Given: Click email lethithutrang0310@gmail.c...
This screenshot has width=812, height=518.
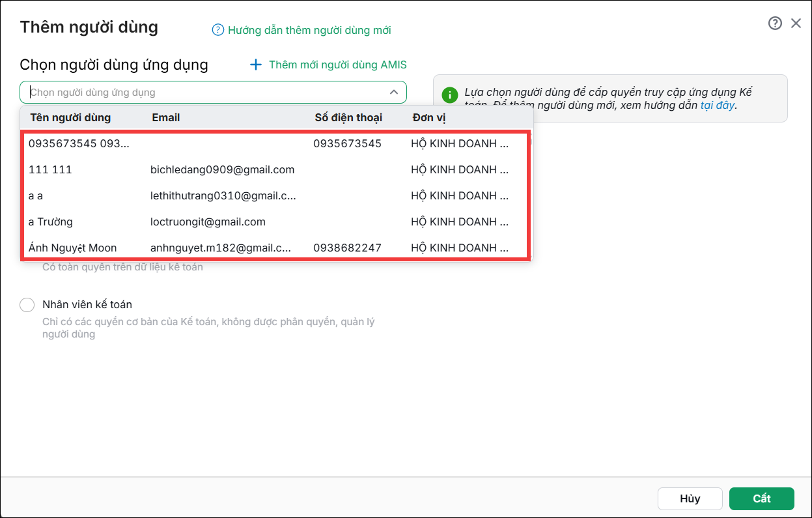Looking at the screenshot, I should (223, 195).
